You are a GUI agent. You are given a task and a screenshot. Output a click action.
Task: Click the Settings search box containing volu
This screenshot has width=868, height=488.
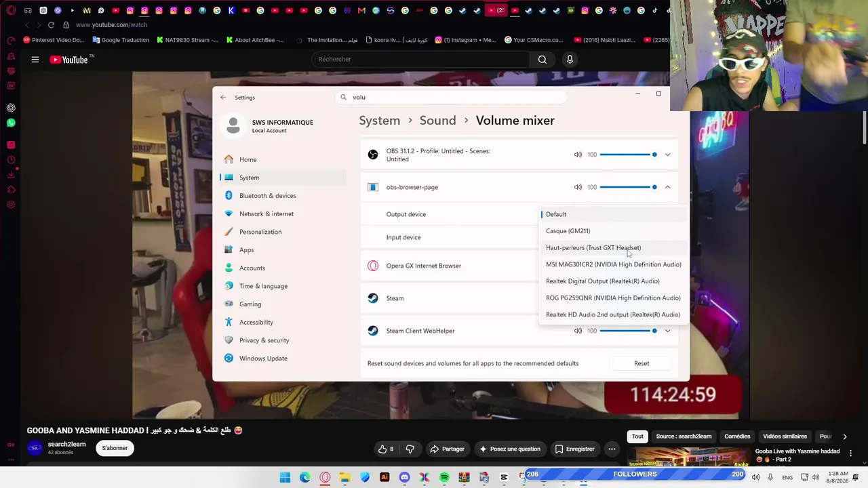coord(451,98)
